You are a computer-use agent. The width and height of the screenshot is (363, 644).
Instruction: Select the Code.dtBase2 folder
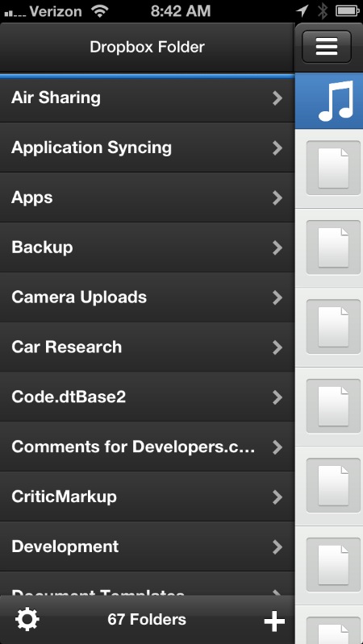tap(147, 397)
